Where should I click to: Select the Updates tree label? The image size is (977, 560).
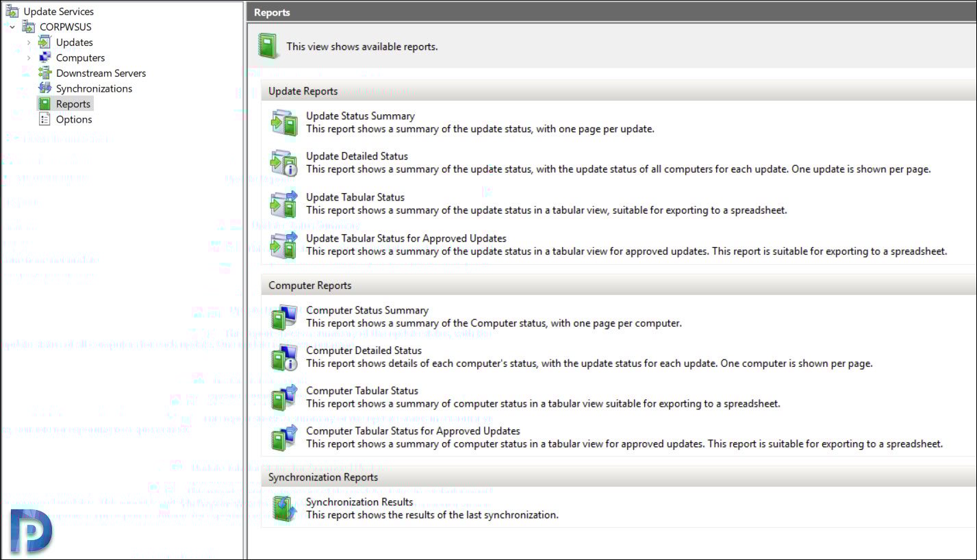click(x=75, y=42)
